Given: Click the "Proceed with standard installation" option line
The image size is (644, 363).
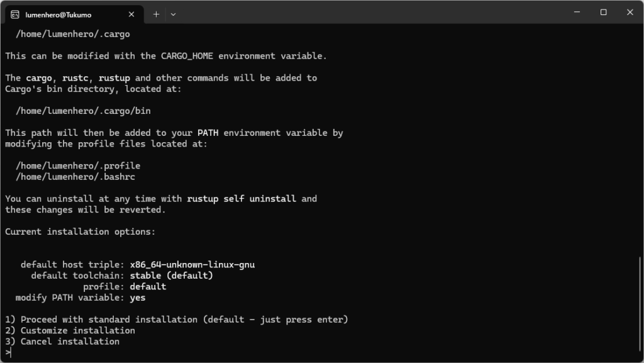Looking at the screenshot, I should pyautogui.click(x=176, y=320).
